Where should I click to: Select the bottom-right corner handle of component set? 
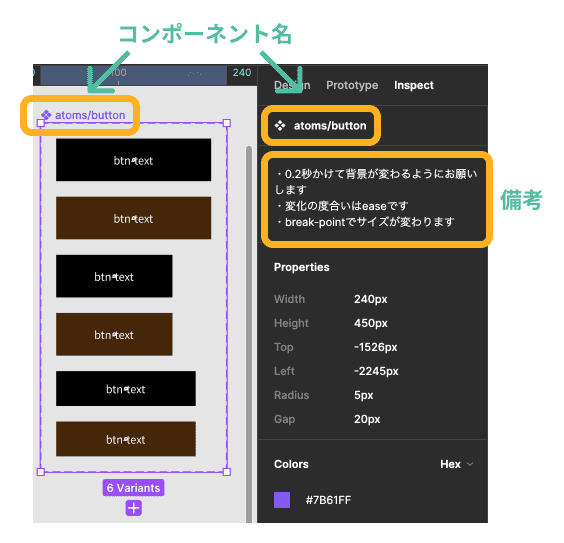click(227, 471)
